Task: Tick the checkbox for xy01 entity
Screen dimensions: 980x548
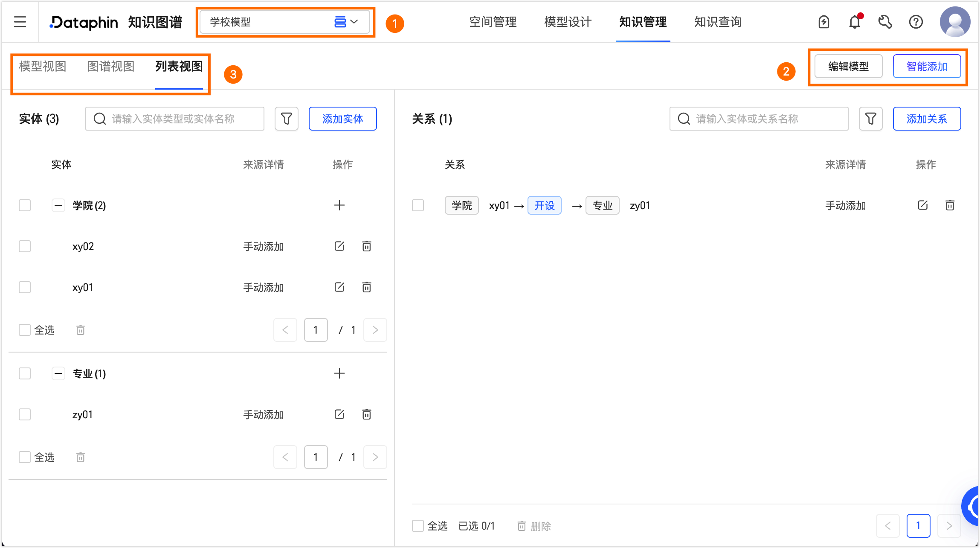Action: point(25,287)
